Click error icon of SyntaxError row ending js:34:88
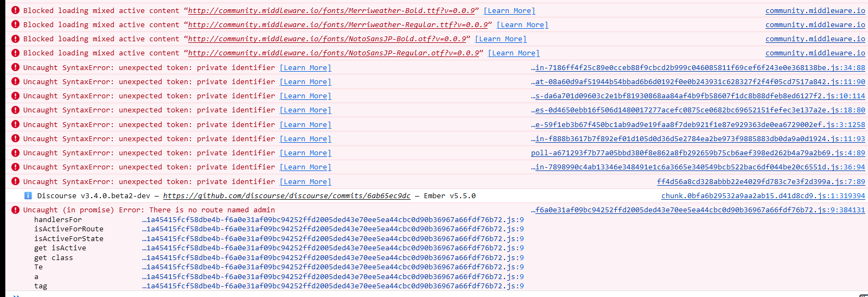 15,67
